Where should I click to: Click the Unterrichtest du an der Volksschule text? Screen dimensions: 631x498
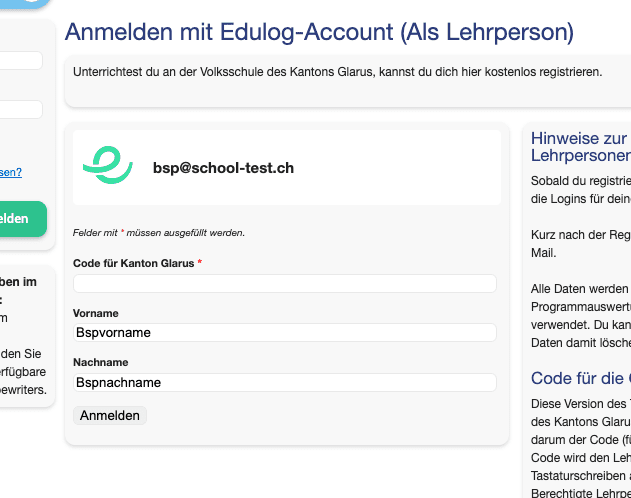[x=337, y=72]
